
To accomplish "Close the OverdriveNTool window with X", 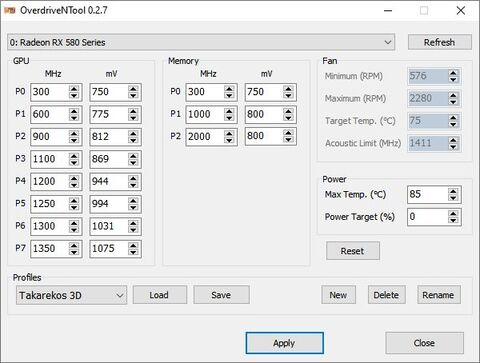I will [x=461, y=11].
